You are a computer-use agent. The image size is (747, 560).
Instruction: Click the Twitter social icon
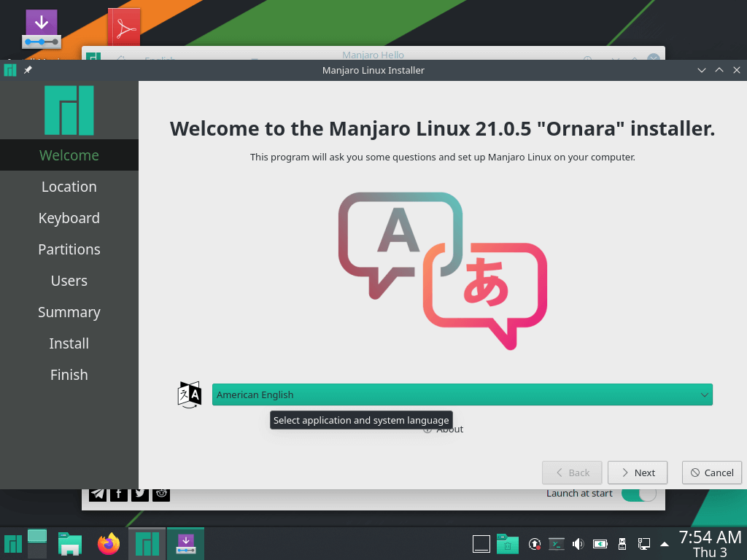(x=140, y=494)
